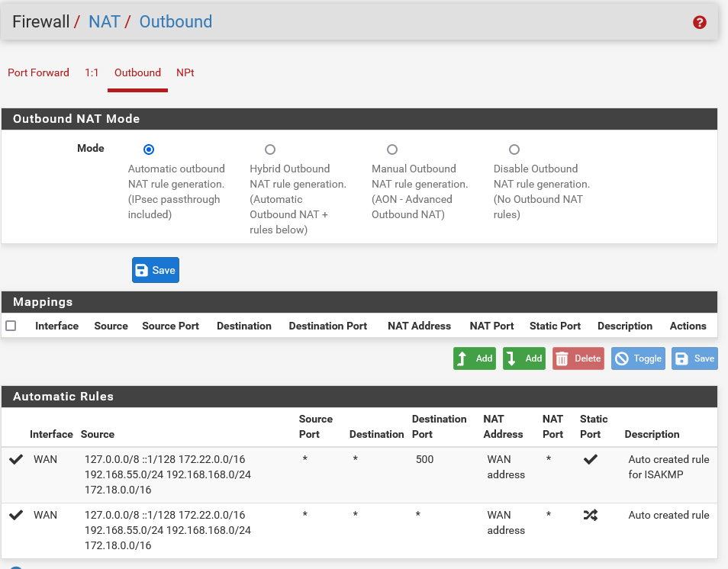Tick the select-all checkbox in Mappings header
The width and height of the screenshot is (728, 569).
click(11, 326)
